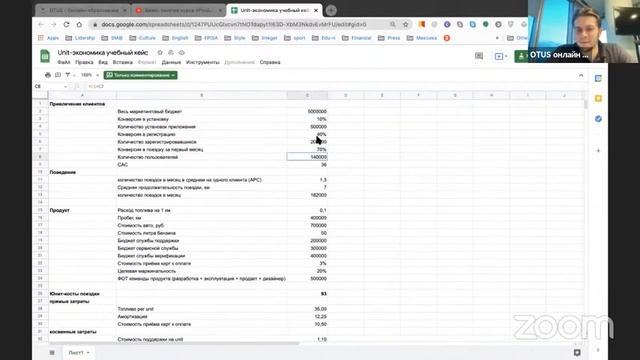Open the Мексика bookmarks folder
The width and height of the screenshot is (640, 360).
[x=422, y=38]
